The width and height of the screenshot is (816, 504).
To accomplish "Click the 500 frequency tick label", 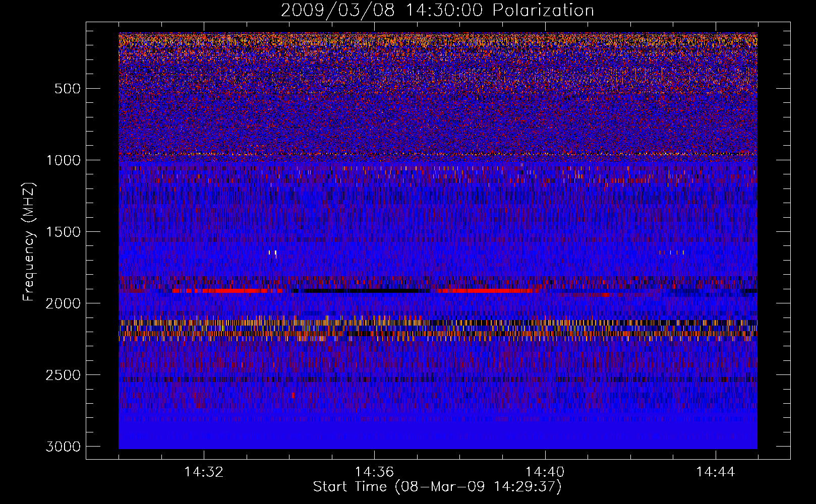I will pos(67,89).
